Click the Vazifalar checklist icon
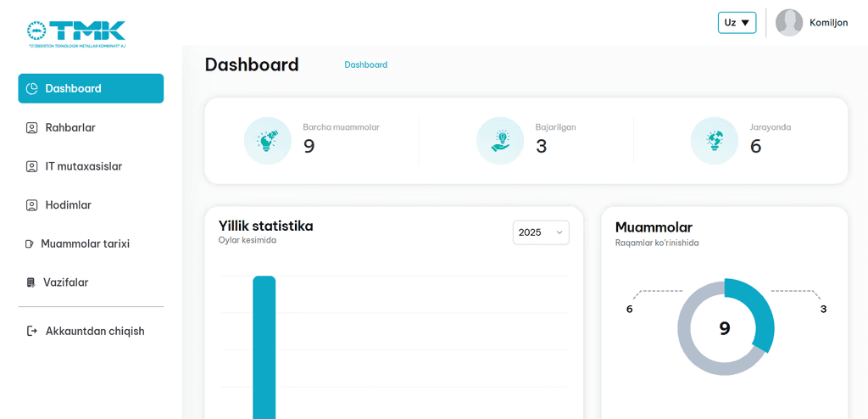Image resolution: width=868 pixels, height=419 pixels. [x=31, y=282]
